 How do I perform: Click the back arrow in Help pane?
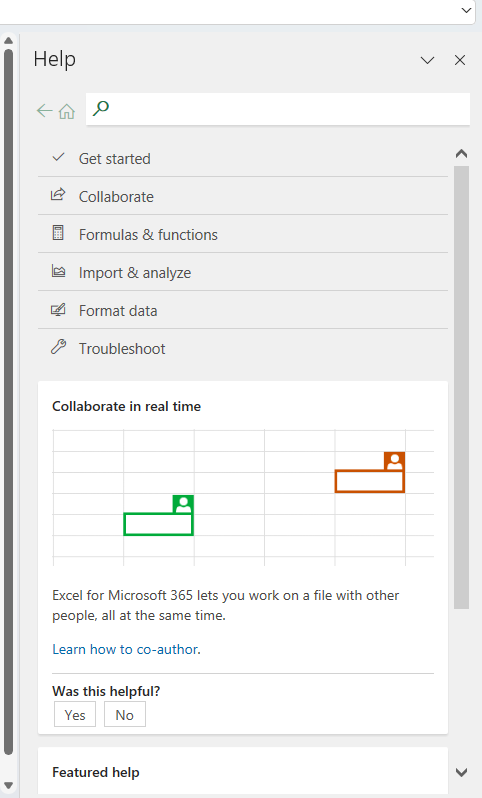coord(45,110)
